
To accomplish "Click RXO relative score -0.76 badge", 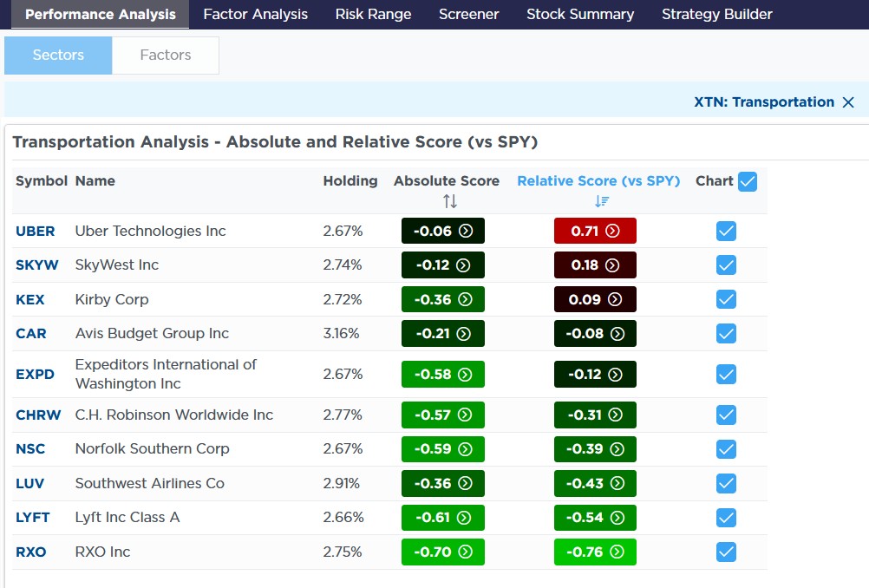I will (595, 552).
